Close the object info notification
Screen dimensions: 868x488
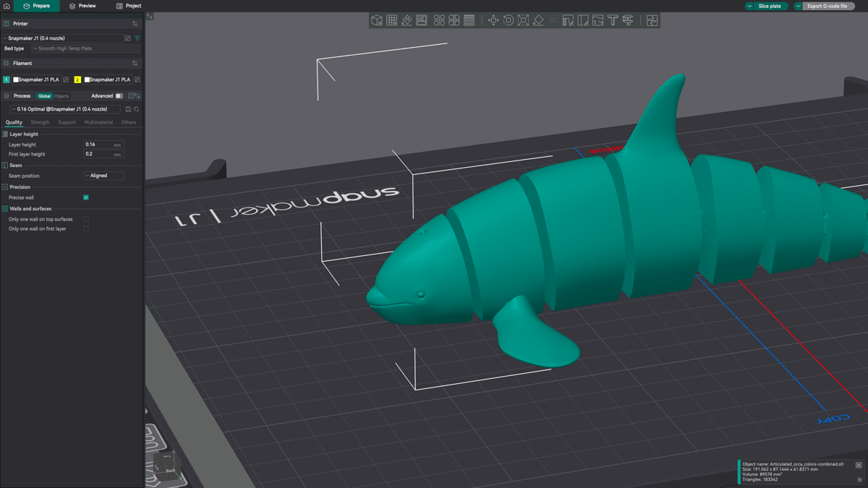(859, 465)
